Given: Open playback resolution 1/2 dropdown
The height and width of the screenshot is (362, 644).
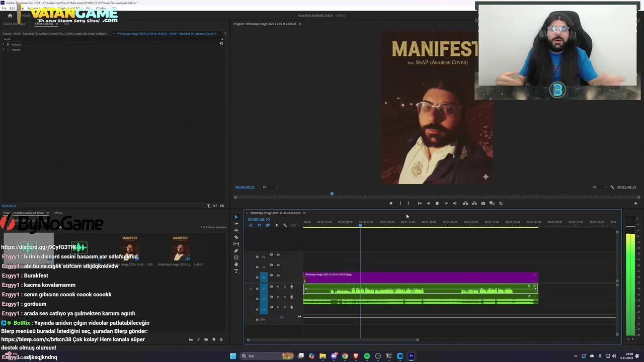Looking at the screenshot, I should (598, 187).
